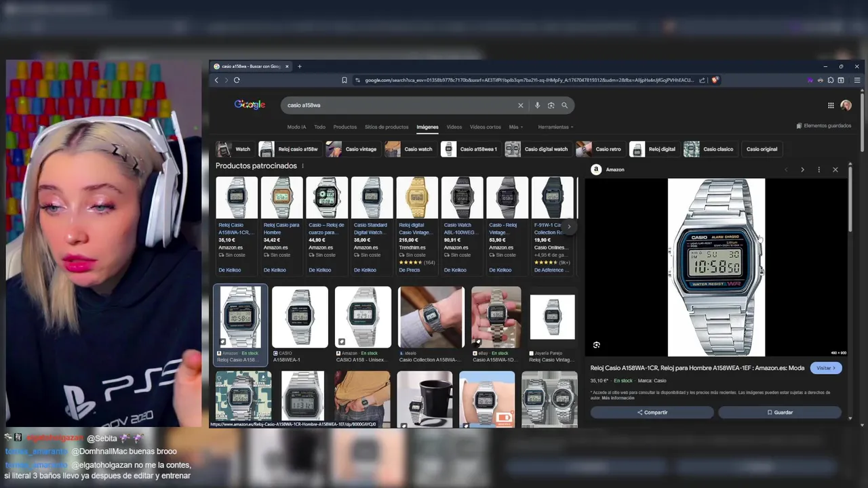Expand the Herramientas dropdown
The height and width of the screenshot is (488, 868).
555,127
